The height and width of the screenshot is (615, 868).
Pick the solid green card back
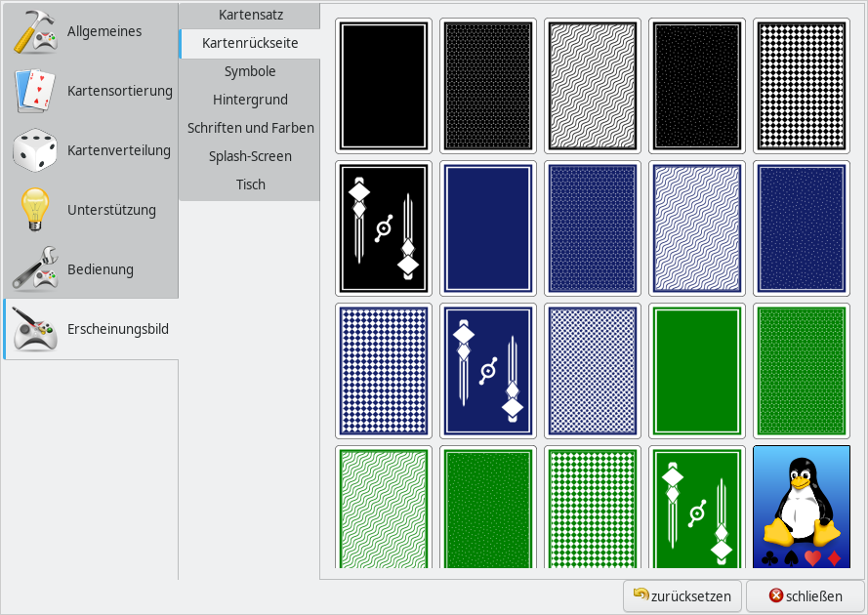tap(696, 371)
